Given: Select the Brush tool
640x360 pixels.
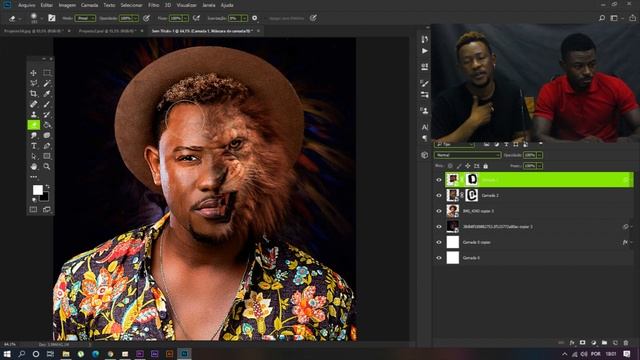Looking at the screenshot, I should (47, 104).
